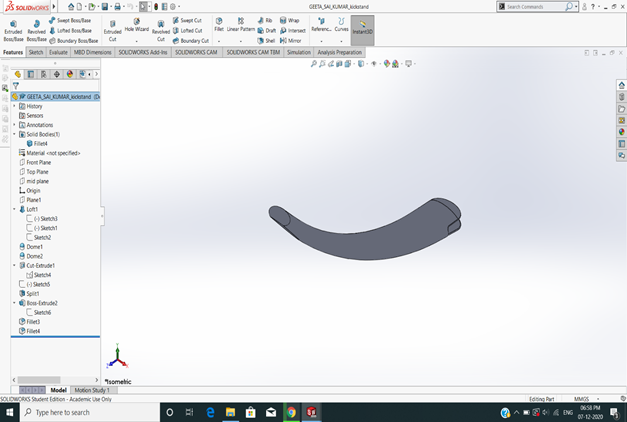Screen dimensions: 627x422
Task: Open the Fillet dropdown arrow
Action: point(219,41)
